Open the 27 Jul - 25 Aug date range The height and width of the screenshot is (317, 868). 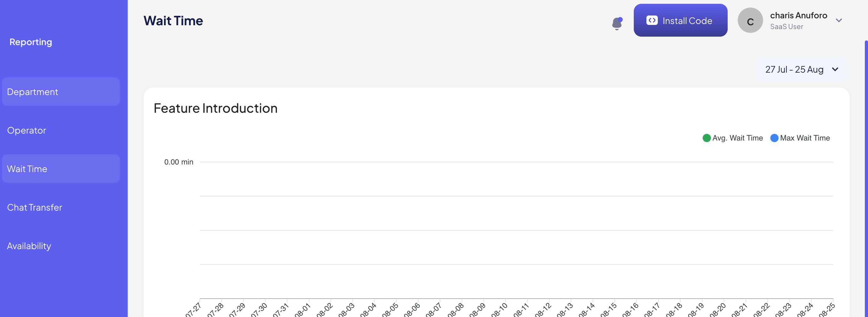coord(794,69)
